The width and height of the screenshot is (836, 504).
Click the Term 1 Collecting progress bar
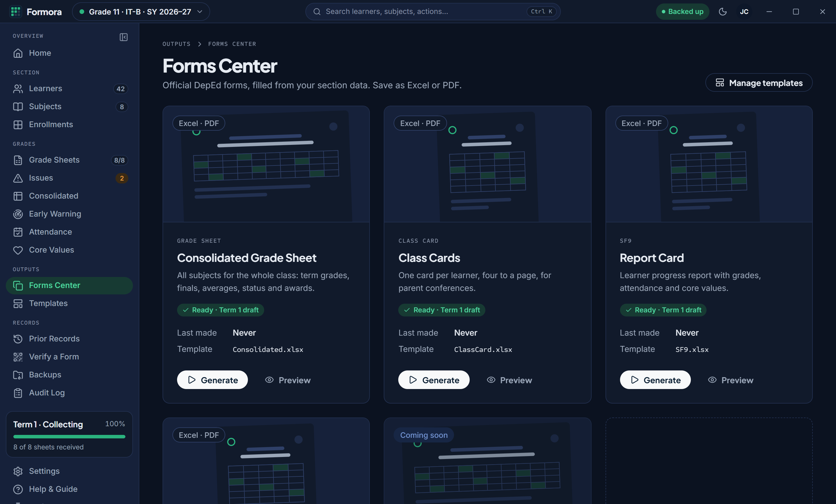pyautogui.click(x=69, y=436)
